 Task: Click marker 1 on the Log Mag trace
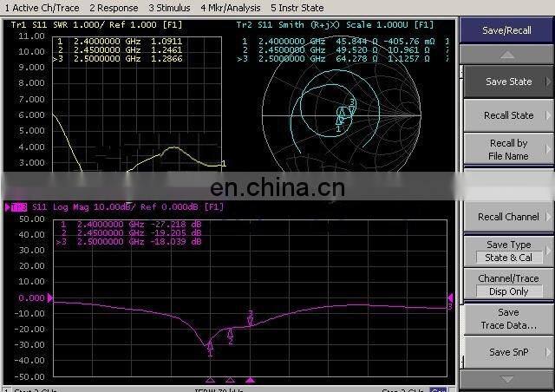coord(210,346)
